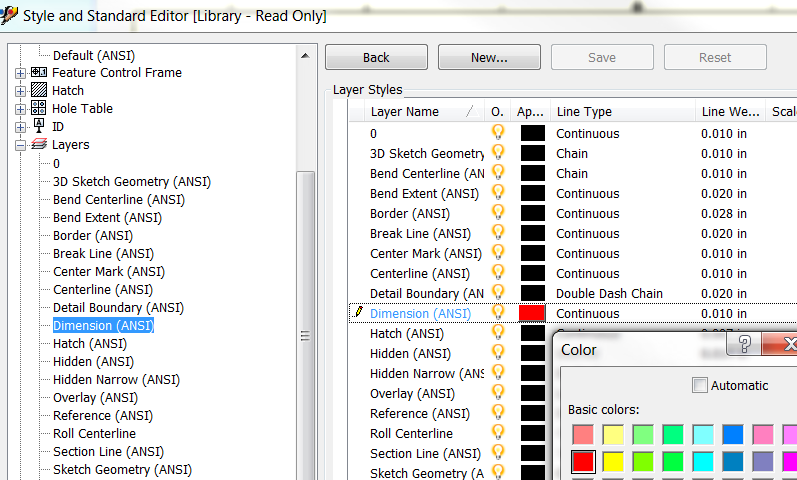Open black swatch for Border (ANSI) row
The height and width of the screenshot is (480, 797).
pyautogui.click(x=533, y=213)
